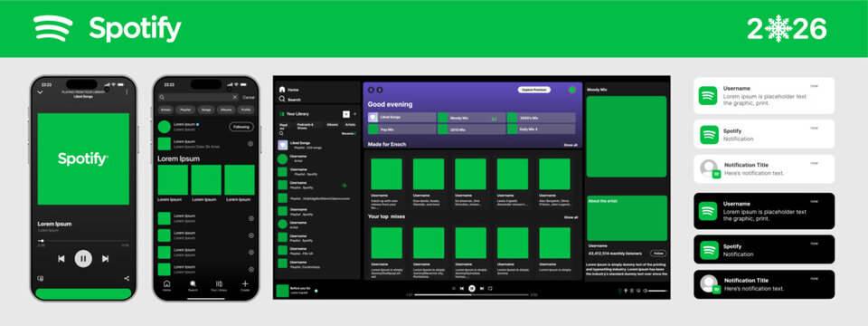868x326 pixels.
Task: Tap the green bar at the now-playing phone bottom
Action: (x=83, y=293)
